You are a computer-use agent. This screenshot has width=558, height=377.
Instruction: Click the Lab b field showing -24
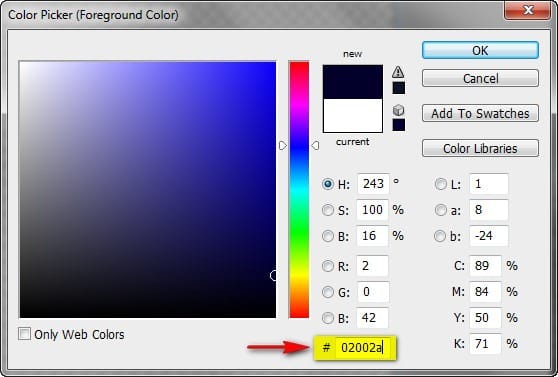point(489,236)
